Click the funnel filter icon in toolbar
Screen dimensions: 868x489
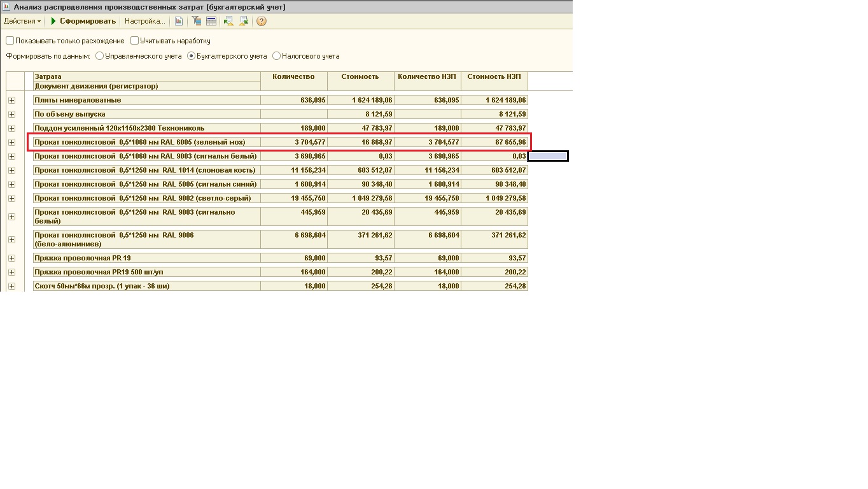click(197, 21)
